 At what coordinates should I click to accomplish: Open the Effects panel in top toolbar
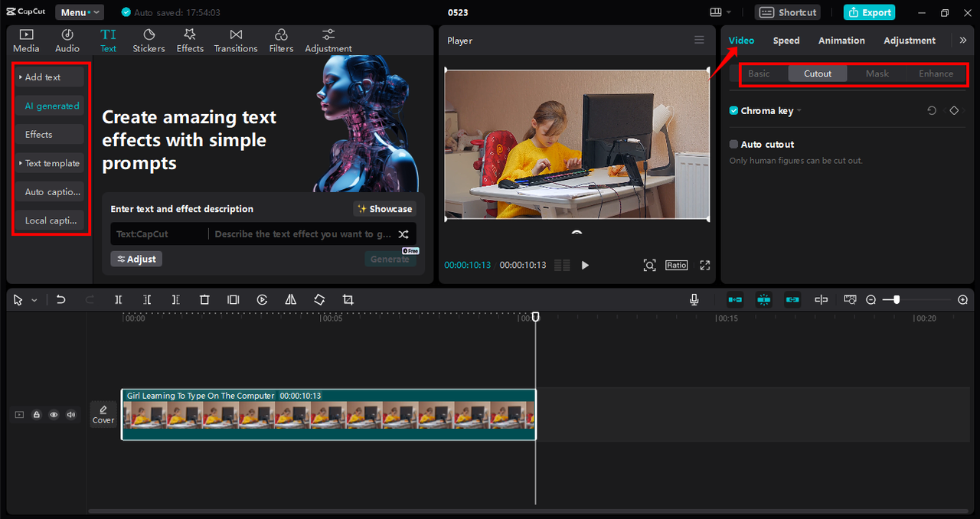190,41
